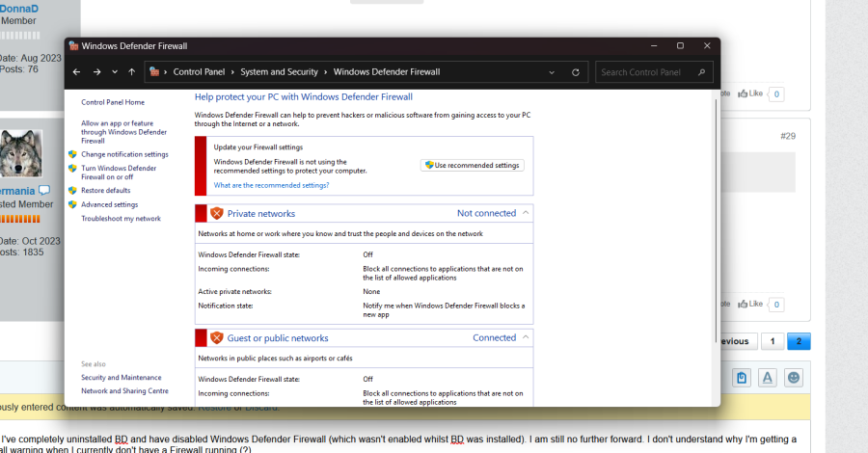Open 'What are the recommended settings?' link
This screenshot has width=868, height=453.
point(271,185)
